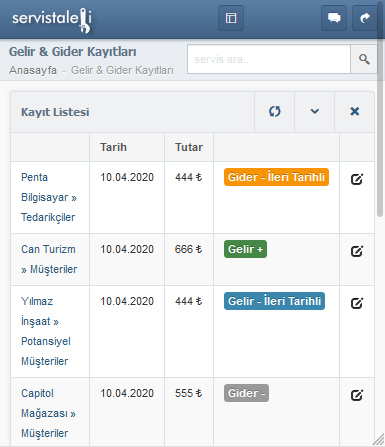
Task: Click date 10.04.2020 in Can Turizm row
Action: pos(127,249)
